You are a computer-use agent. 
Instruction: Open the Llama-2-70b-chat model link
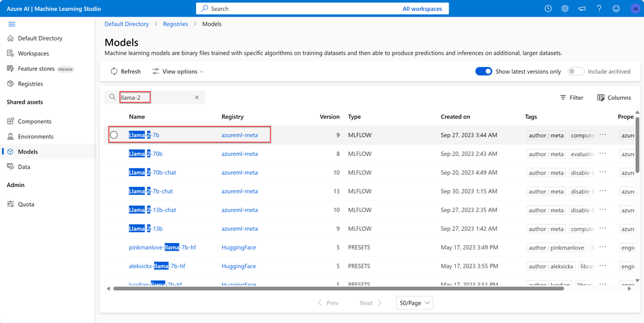152,173
